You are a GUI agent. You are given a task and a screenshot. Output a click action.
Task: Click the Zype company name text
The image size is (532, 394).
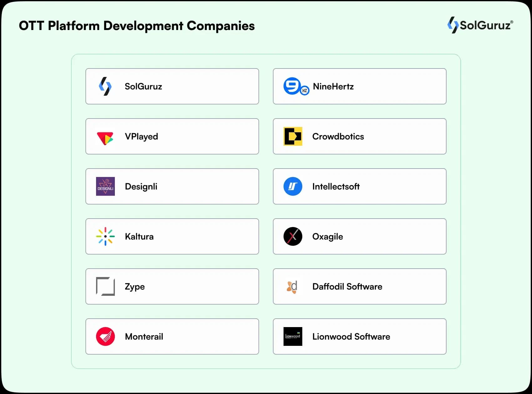click(x=135, y=287)
